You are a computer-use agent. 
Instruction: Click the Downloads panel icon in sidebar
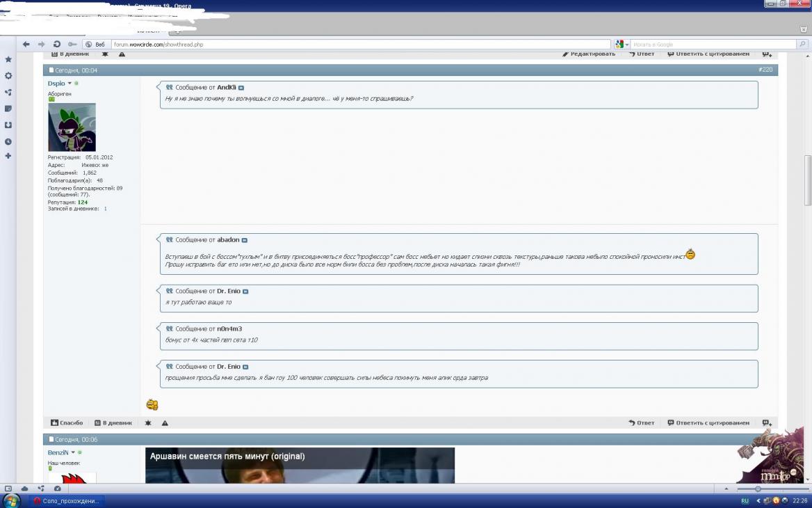(8, 125)
